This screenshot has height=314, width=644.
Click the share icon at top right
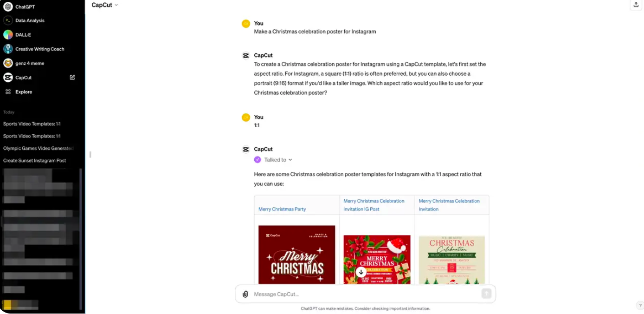pyautogui.click(x=636, y=5)
